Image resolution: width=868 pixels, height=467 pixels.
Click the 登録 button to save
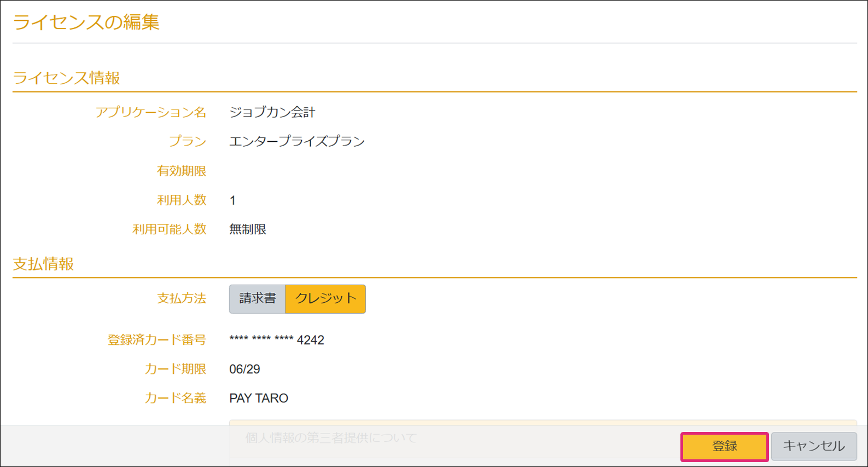[x=724, y=447]
